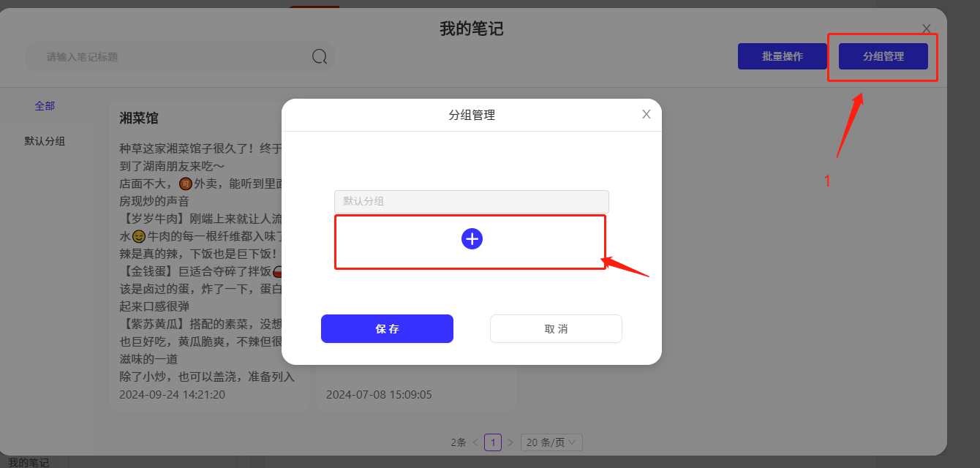Screen dimensions: 980x468
Task: Click the 保存 button
Action: pyautogui.click(x=387, y=328)
